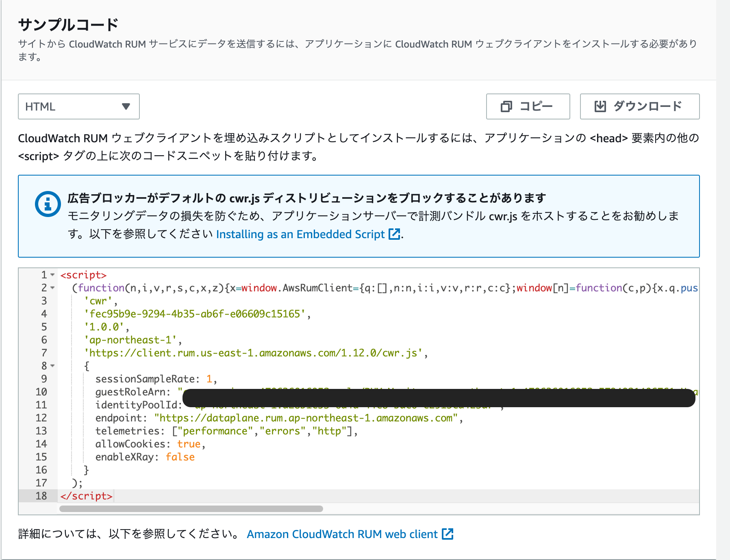Click the cwr.js client URL on line 7
Image resolution: width=730 pixels, height=560 pixels.
[253, 353]
